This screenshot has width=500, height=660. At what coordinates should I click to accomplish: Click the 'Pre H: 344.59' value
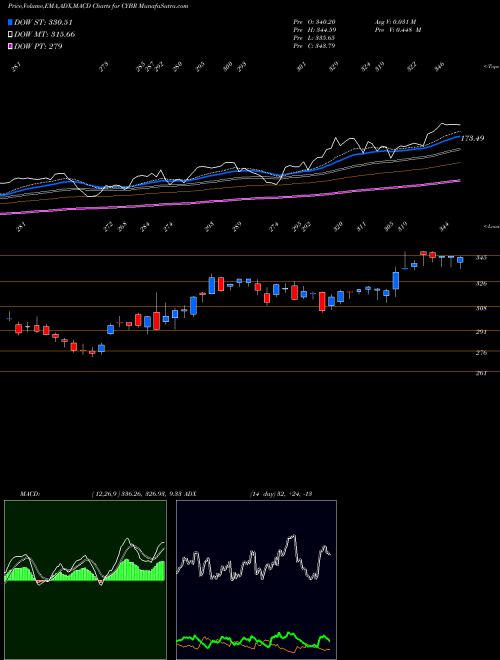pos(314,30)
